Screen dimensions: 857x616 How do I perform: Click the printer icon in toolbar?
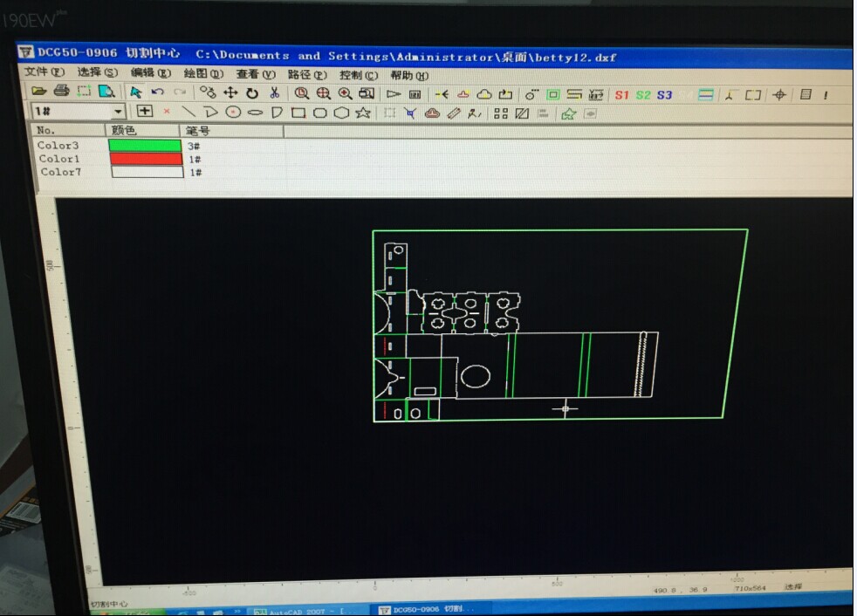point(61,92)
